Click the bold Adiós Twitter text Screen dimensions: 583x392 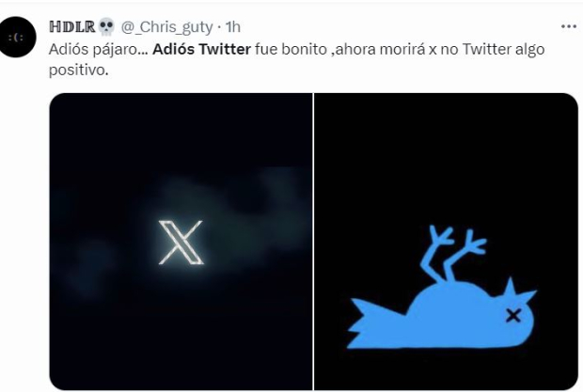pyautogui.click(x=201, y=49)
